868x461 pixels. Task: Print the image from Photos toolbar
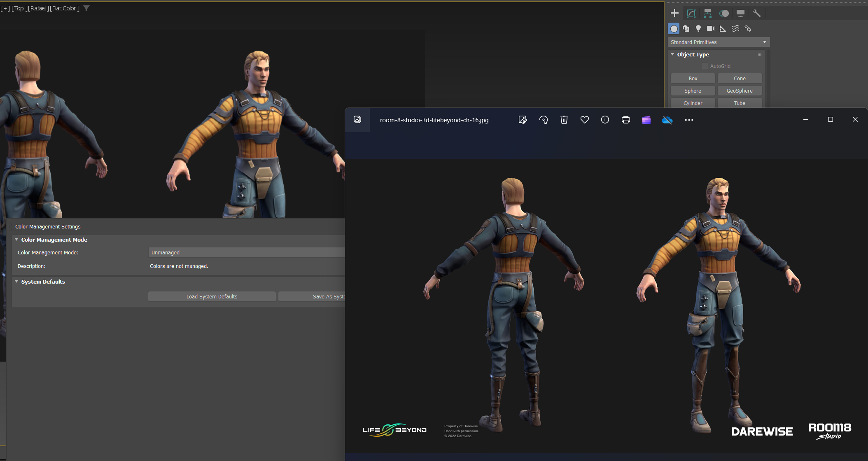pyautogui.click(x=626, y=120)
